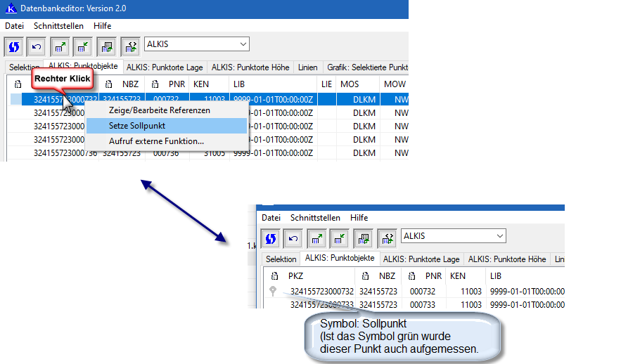Image resolution: width=640 pixels, height=364 pixels.
Task: Click the undo arrow icon in the lower toolbar
Action: [294, 238]
